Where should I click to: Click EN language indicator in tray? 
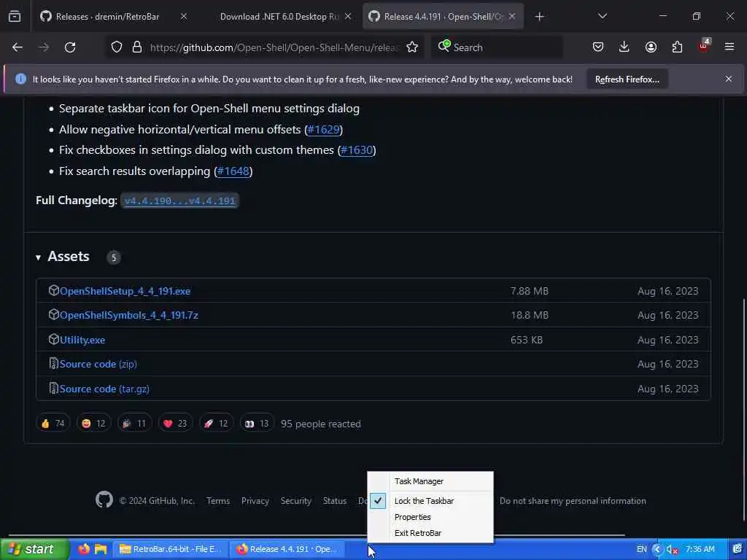tap(641, 549)
